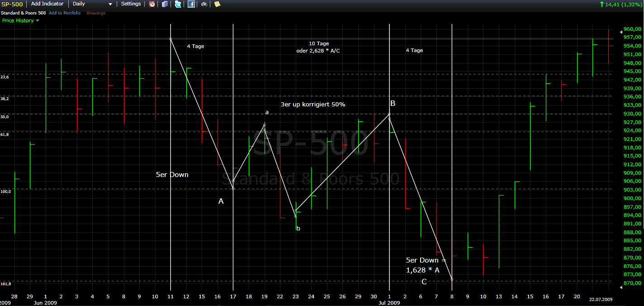The height and width of the screenshot is (306, 644).
Task: Open the yellow sticky note icon
Action: (x=217, y=4)
